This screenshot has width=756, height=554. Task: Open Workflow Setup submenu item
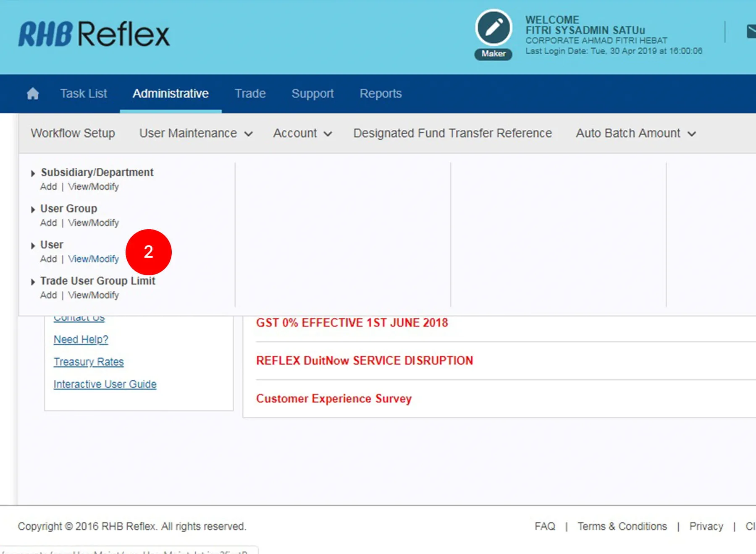point(73,133)
